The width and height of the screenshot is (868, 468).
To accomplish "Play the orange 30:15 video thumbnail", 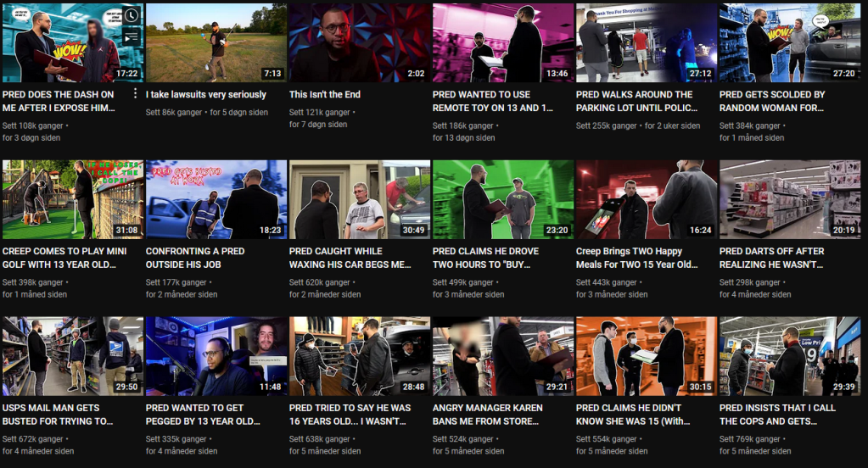I will (x=646, y=356).
